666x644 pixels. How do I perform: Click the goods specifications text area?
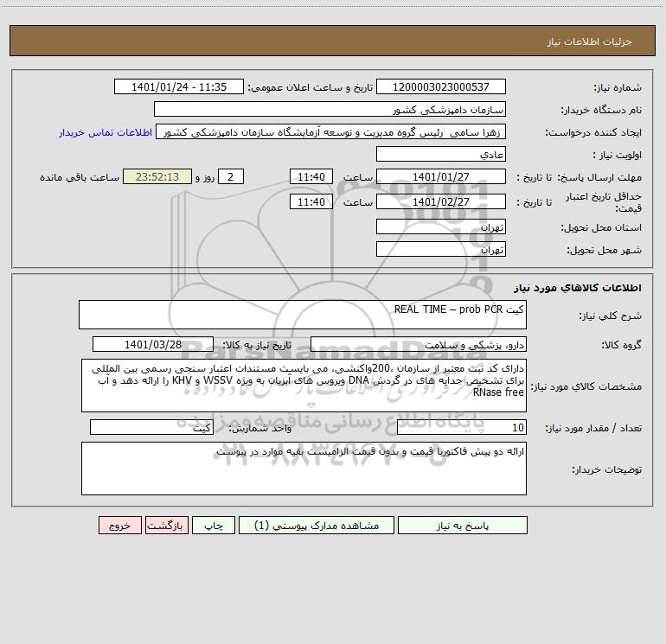[x=304, y=386]
